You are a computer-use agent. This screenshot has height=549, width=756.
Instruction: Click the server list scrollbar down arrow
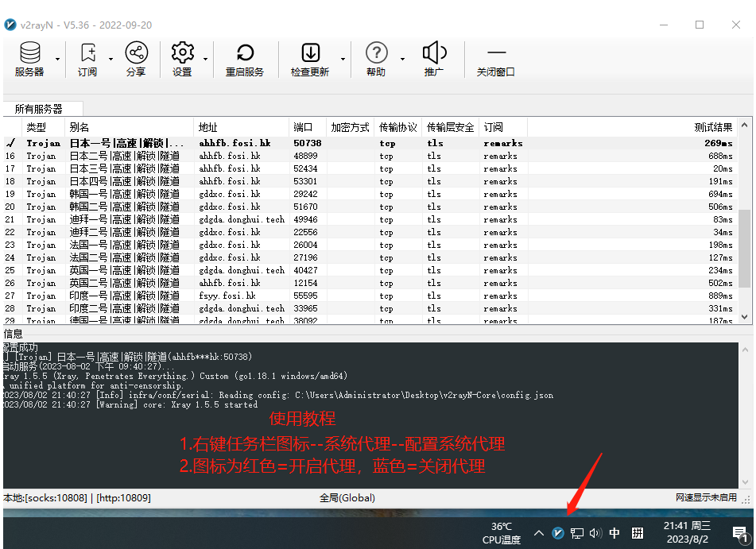[x=744, y=317]
